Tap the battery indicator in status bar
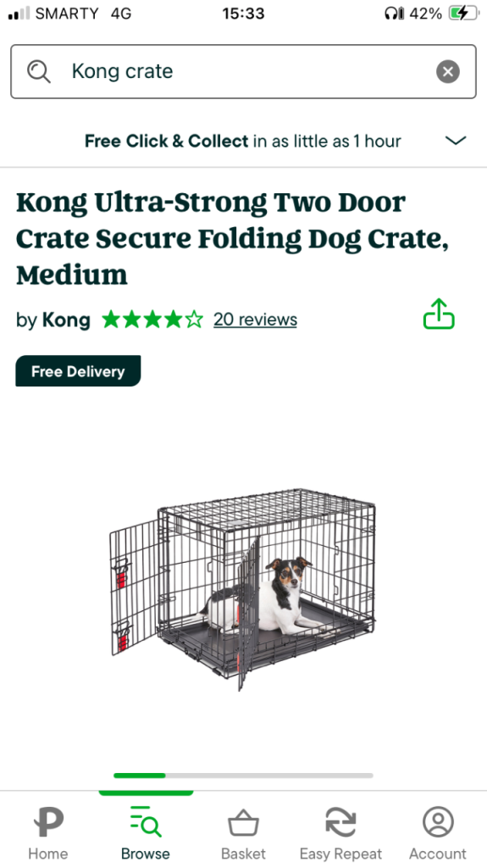 pyautogui.click(x=464, y=14)
